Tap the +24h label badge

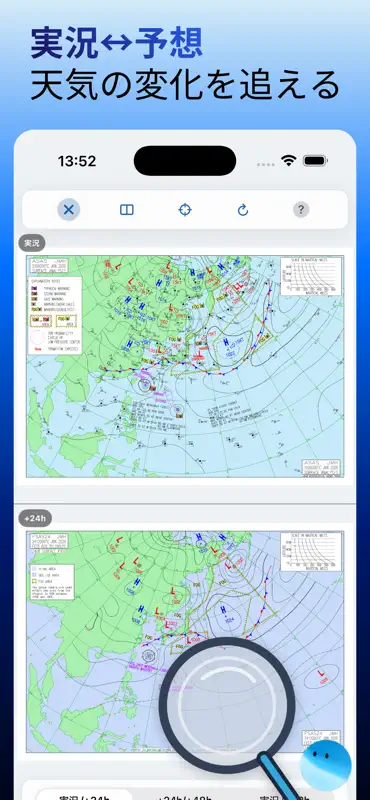tap(35, 518)
